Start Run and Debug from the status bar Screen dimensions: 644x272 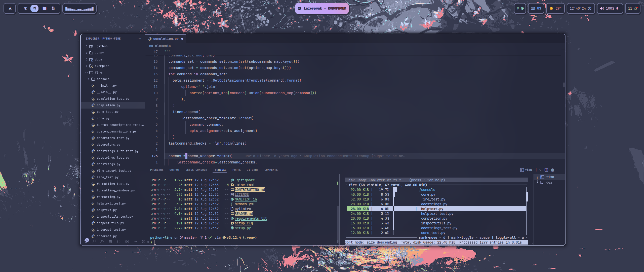click(102, 242)
